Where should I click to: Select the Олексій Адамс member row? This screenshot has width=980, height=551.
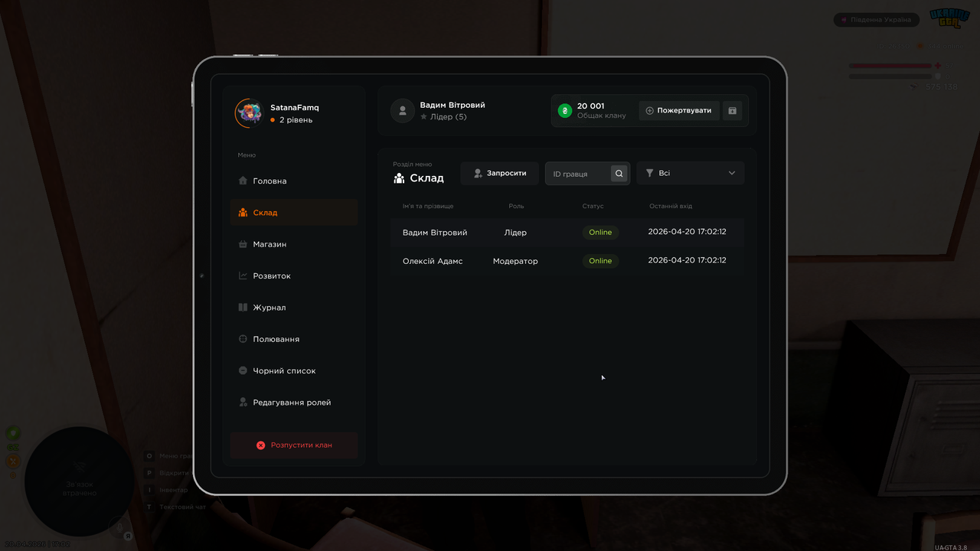coord(567,261)
